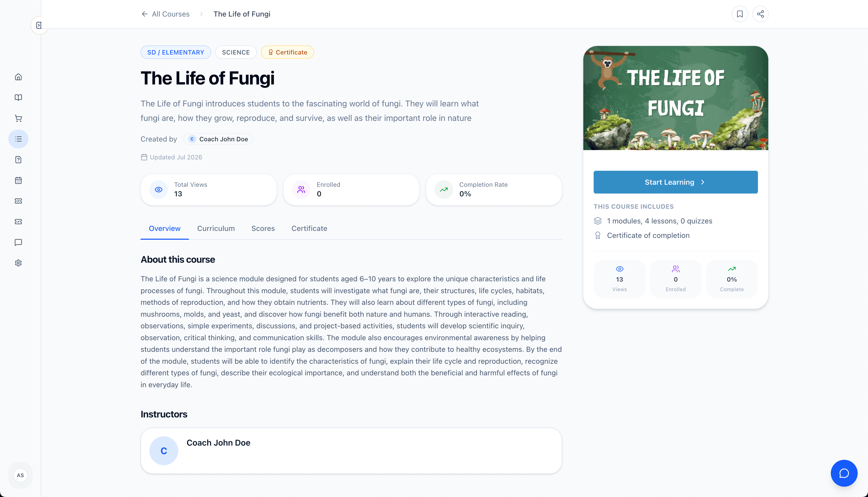Open the settings gear sidebar icon
Viewport: 868px width, 497px height.
(x=18, y=263)
